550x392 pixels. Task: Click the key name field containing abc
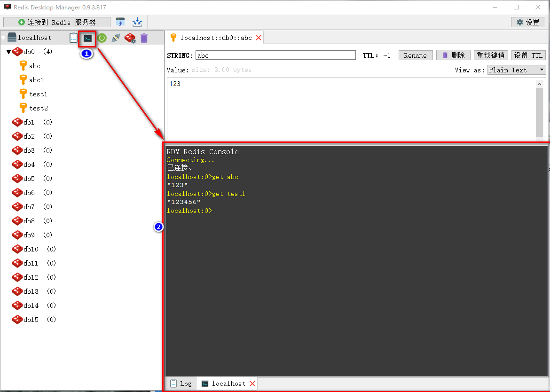coord(275,55)
